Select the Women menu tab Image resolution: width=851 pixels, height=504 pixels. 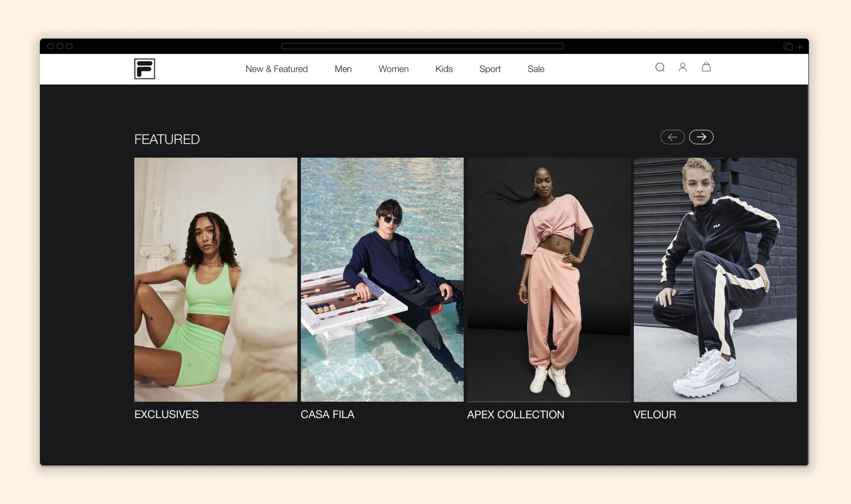click(393, 68)
